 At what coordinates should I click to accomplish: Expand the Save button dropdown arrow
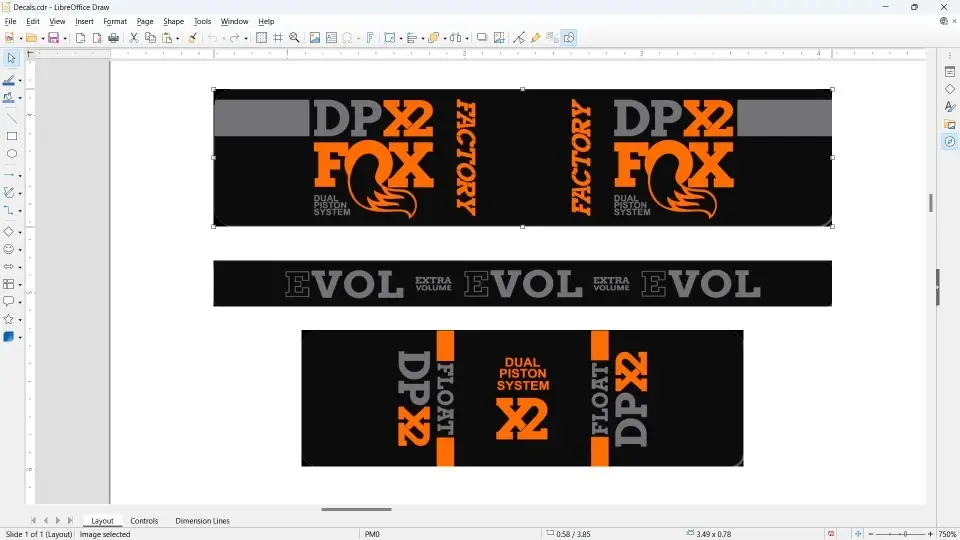pos(64,39)
